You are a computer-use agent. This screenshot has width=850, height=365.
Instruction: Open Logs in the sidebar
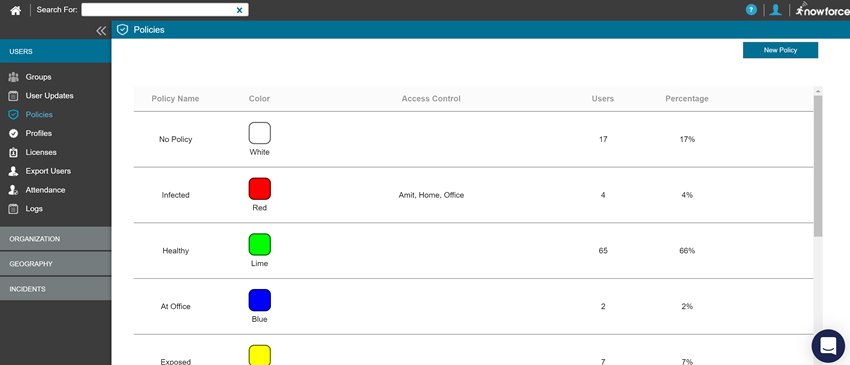(34, 209)
